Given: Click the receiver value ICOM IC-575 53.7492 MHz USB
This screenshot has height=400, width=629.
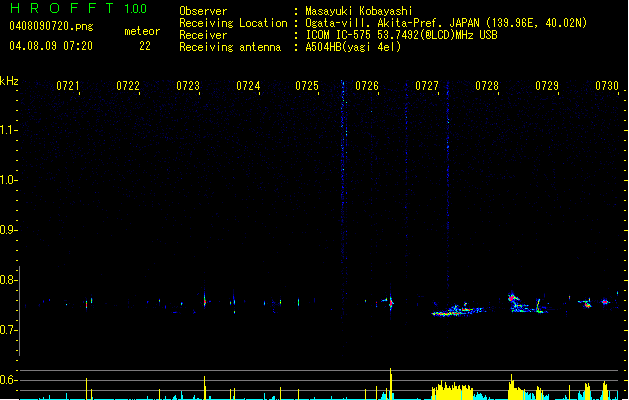Looking at the screenshot, I should coord(401,35).
